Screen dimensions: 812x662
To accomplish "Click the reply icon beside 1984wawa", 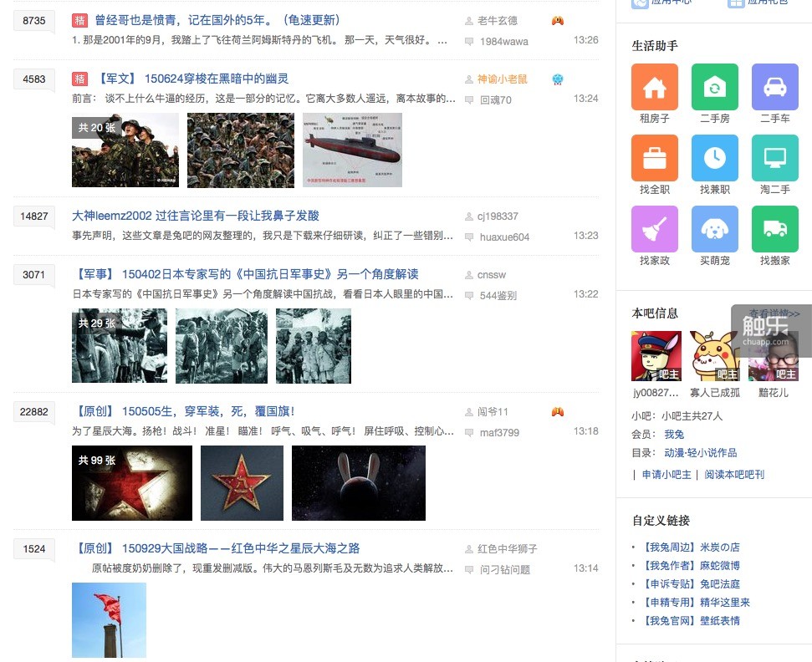I will point(468,42).
